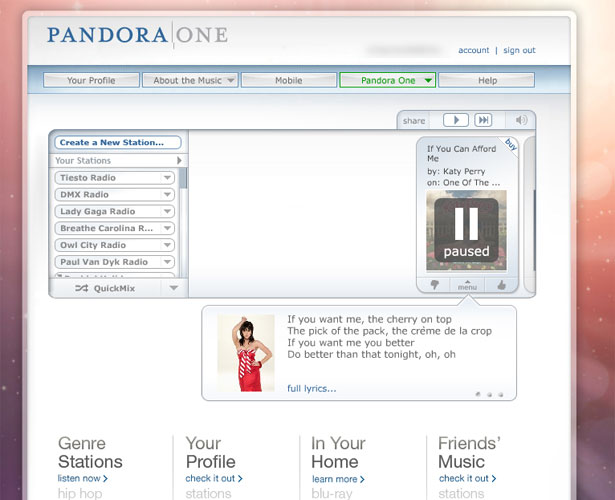
Task: Select the second lyrics panel page dot
Action: 489,395
